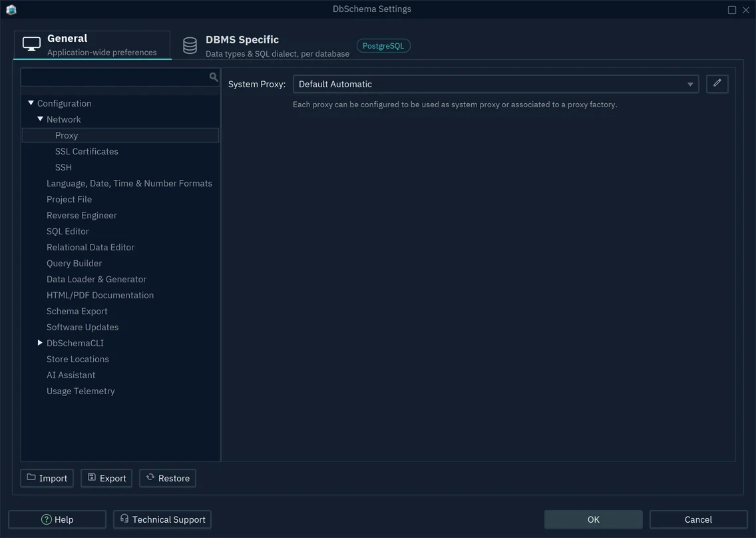Maximize the DbSchema Settings window
756x538 pixels.
pyautogui.click(x=732, y=9)
